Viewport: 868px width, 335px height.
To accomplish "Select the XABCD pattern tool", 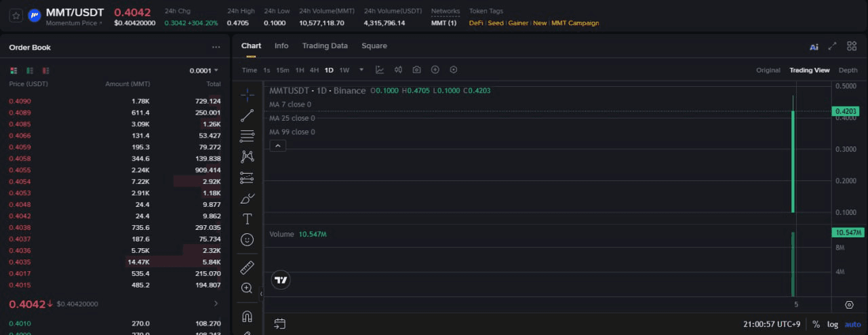I will (248, 157).
